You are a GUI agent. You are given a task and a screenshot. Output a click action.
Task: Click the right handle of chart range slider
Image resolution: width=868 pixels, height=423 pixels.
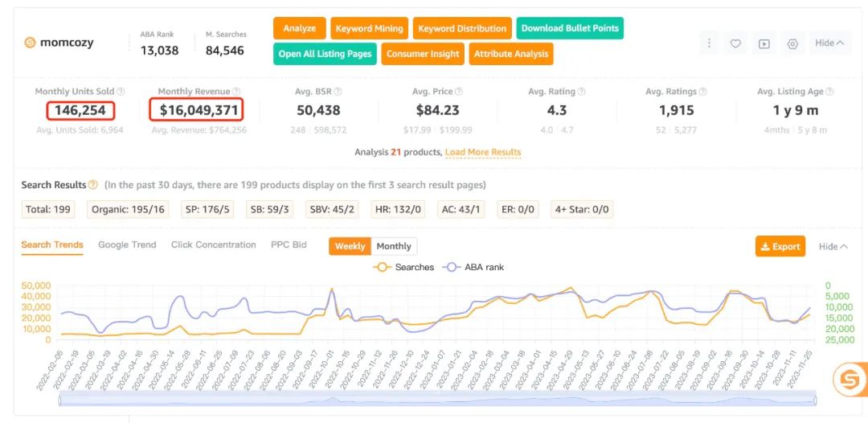[x=814, y=399]
